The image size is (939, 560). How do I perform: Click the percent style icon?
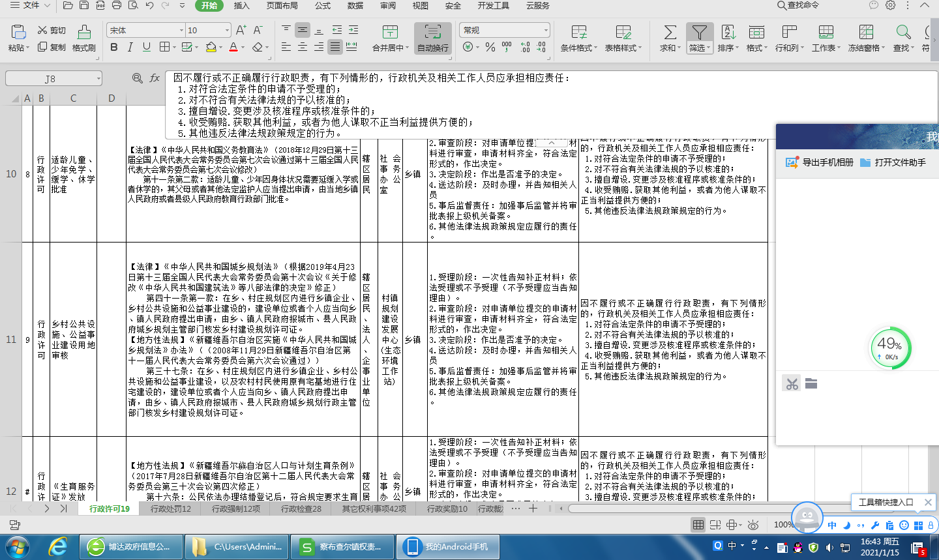click(490, 47)
